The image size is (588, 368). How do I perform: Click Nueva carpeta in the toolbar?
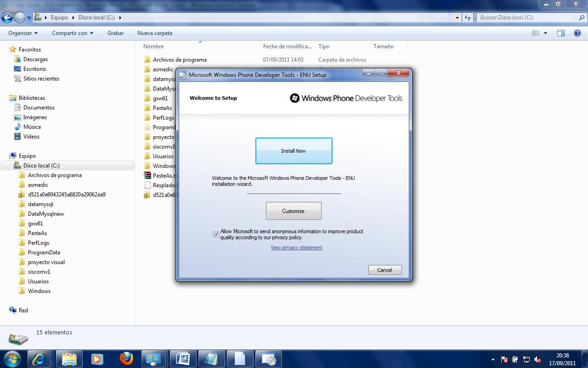pos(154,33)
